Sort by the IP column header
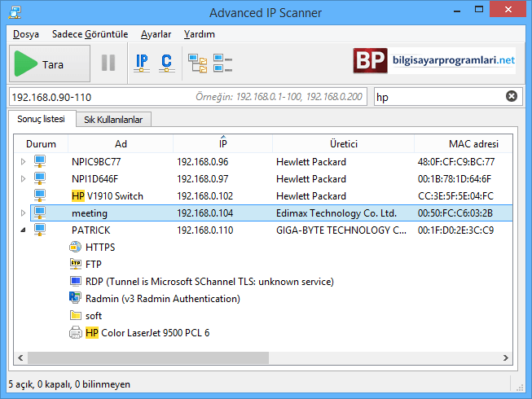The width and height of the screenshot is (532, 399). (x=223, y=144)
